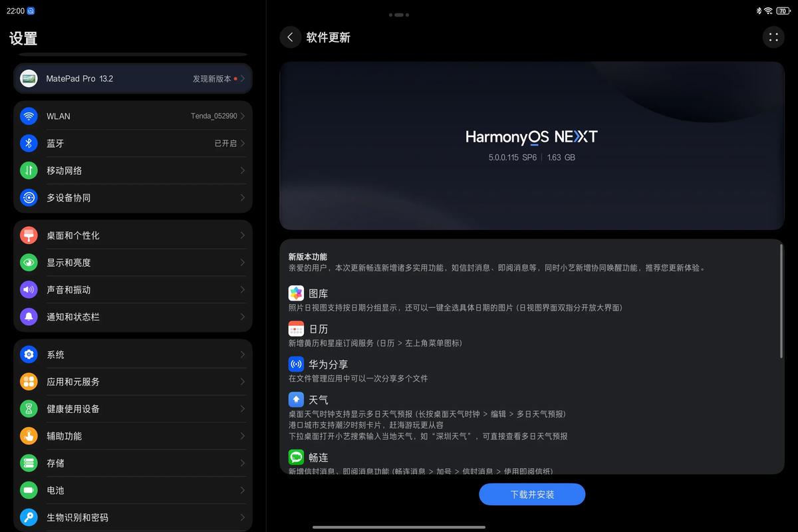Click the 电池 (Battery) settings icon
798x532 pixels.
coord(29,490)
